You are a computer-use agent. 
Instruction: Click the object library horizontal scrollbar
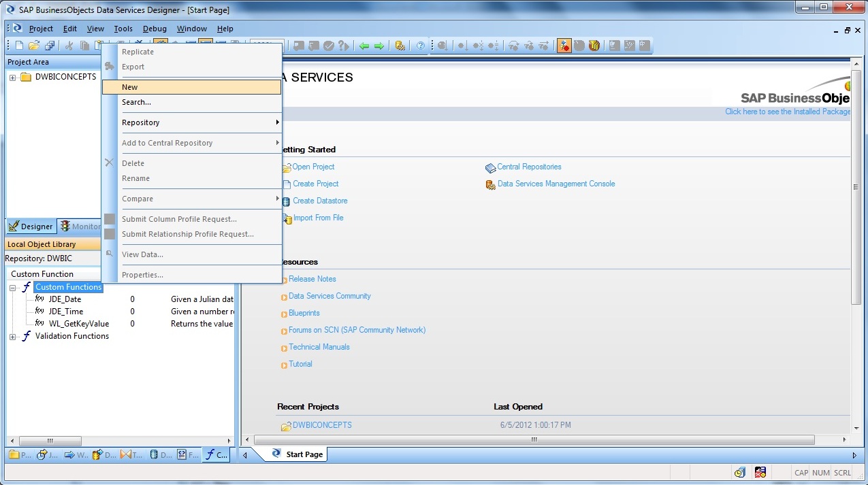(x=119, y=441)
